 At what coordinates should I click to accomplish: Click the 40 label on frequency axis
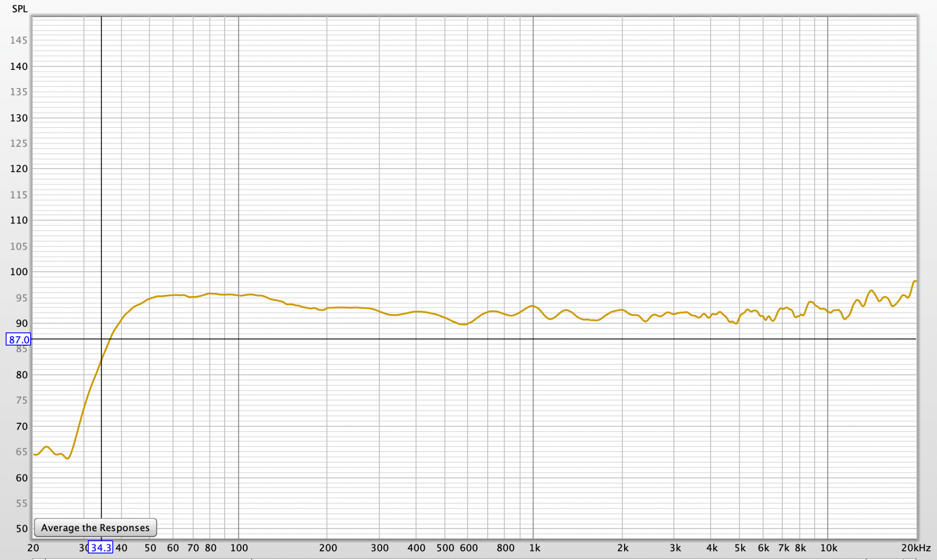[121, 548]
